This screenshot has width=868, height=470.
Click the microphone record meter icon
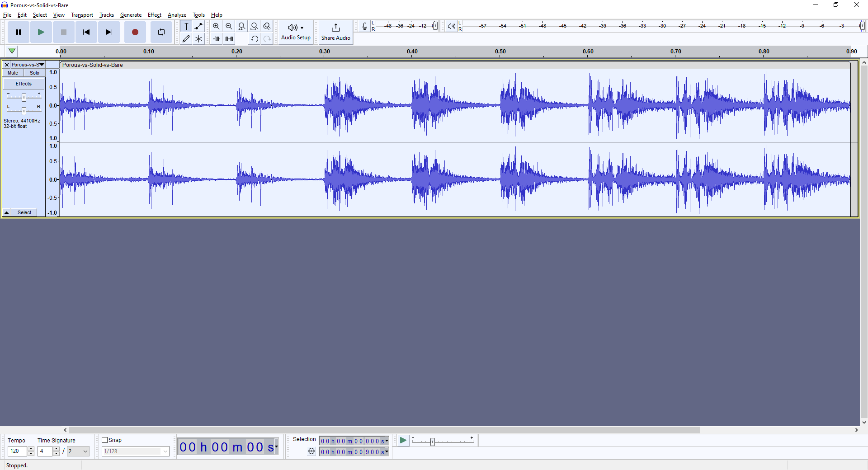(x=364, y=26)
